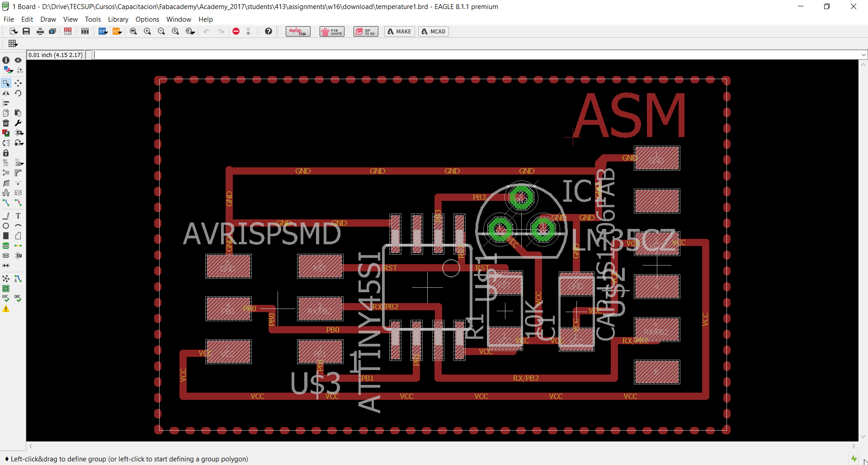Open the File menu

(x=9, y=19)
